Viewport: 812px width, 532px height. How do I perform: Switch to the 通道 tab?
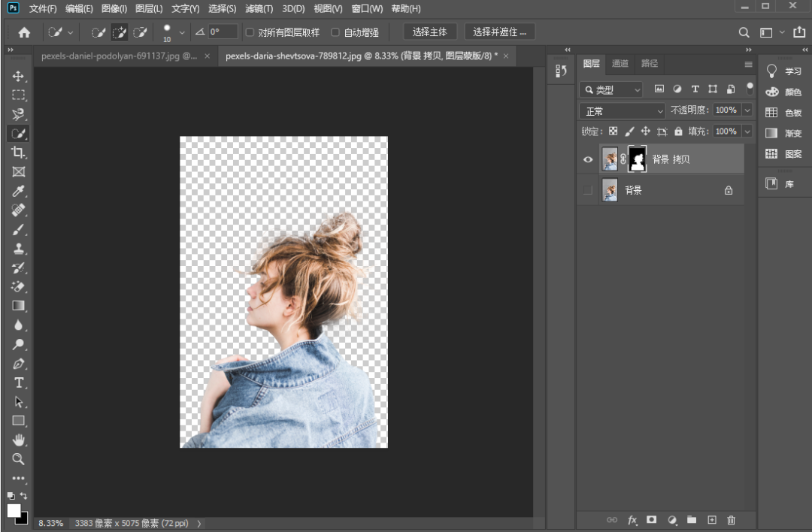click(620, 64)
